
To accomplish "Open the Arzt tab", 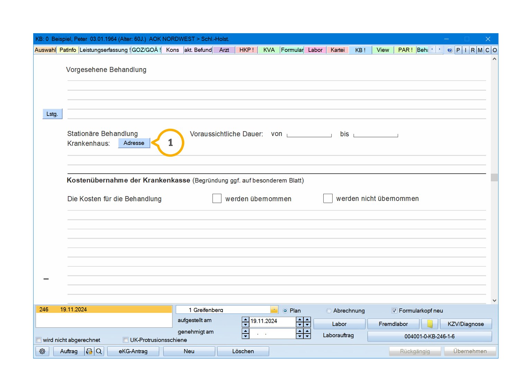I will point(224,50).
